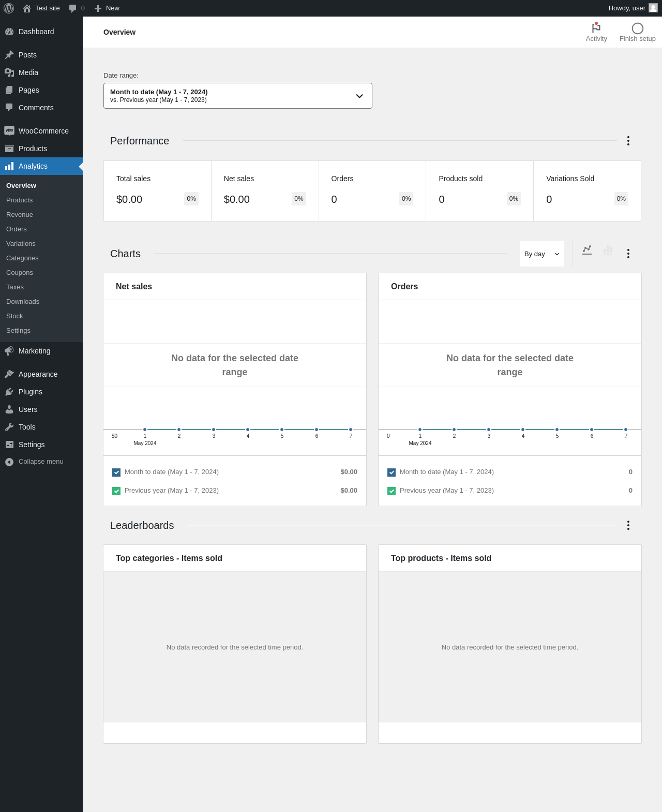Uncheck Previous year in Net sales legend
The image size is (662, 812).
pyautogui.click(x=116, y=491)
